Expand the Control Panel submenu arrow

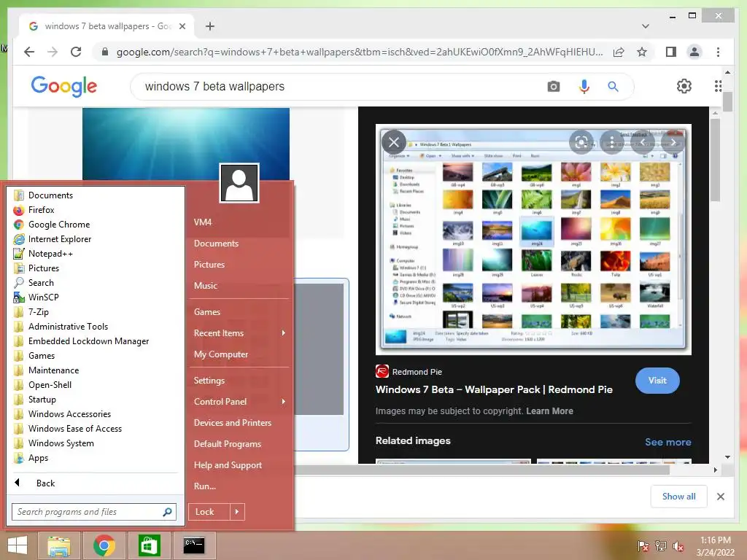284,402
